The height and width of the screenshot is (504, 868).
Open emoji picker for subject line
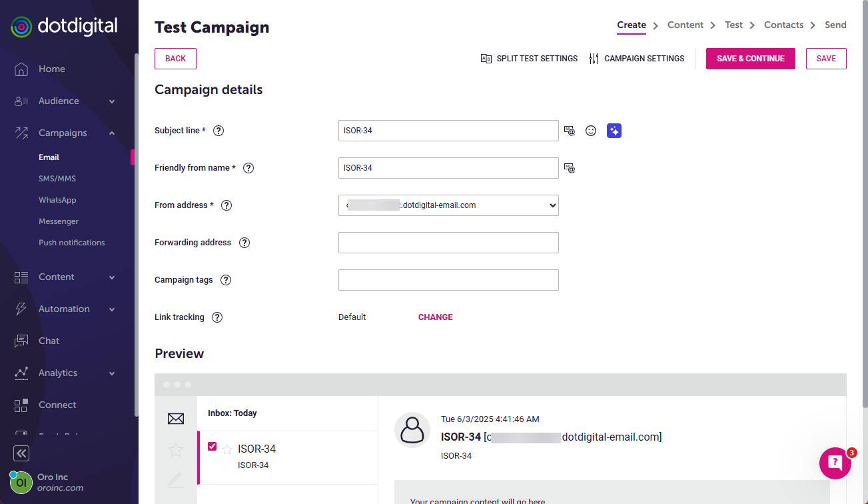click(591, 131)
